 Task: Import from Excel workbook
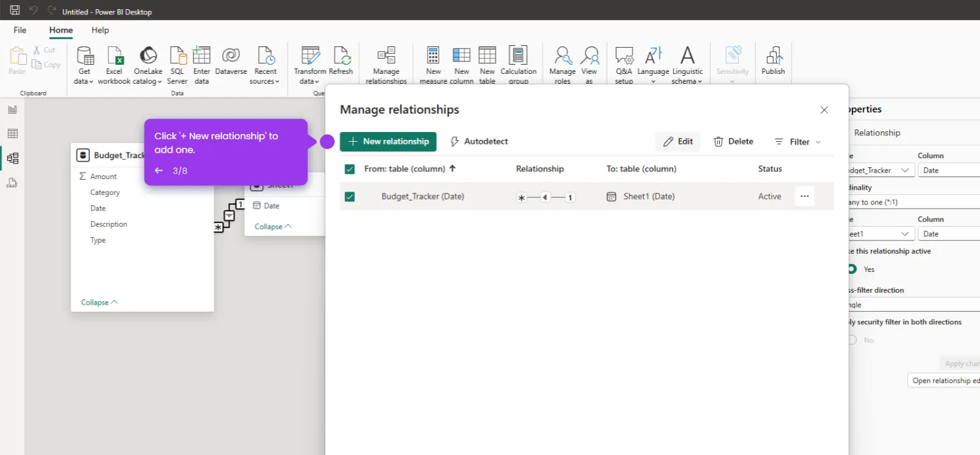pos(114,65)
